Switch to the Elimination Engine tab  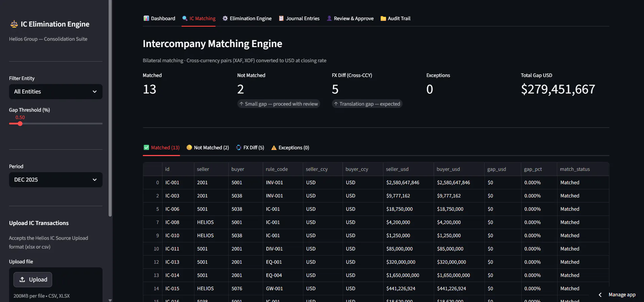pos(247,18)
